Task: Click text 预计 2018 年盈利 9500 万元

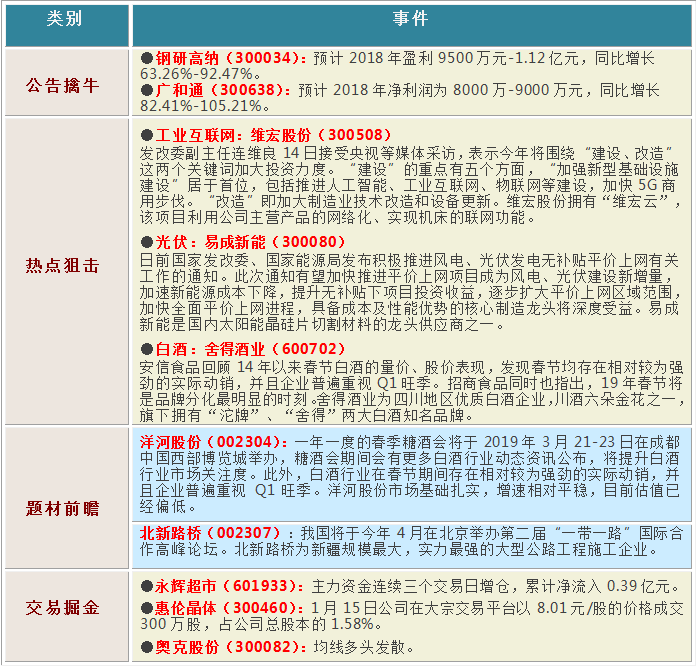Action: click(409, 58)
